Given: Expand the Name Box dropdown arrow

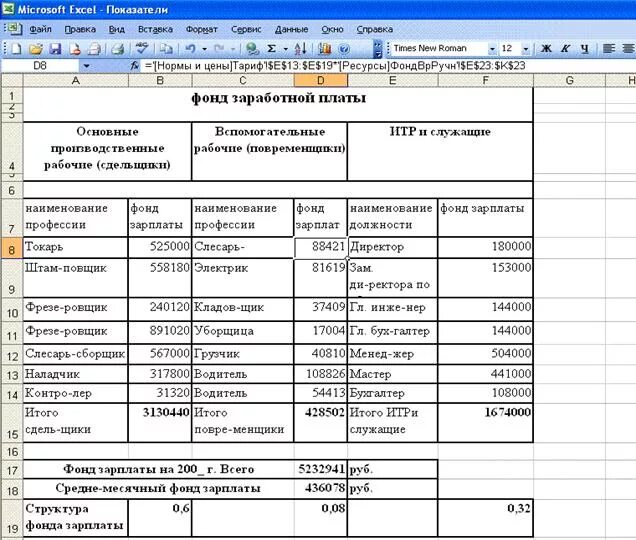Looking at the screenshot, I should (86, 65).
